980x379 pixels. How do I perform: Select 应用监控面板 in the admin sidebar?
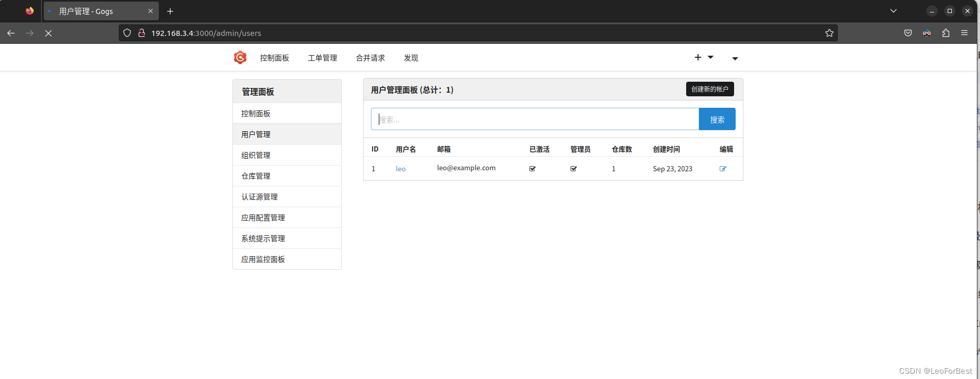tap(287, 259)
